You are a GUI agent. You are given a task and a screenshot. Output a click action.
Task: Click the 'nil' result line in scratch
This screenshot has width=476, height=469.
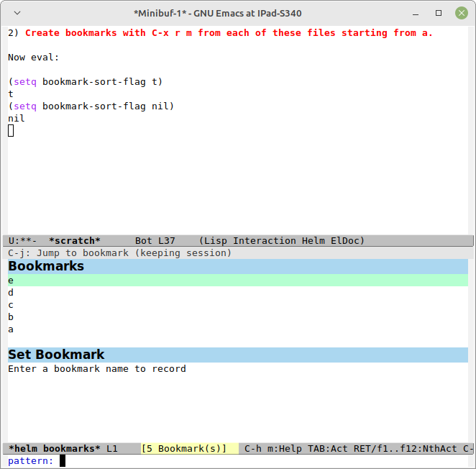click(x=17, y=118)
